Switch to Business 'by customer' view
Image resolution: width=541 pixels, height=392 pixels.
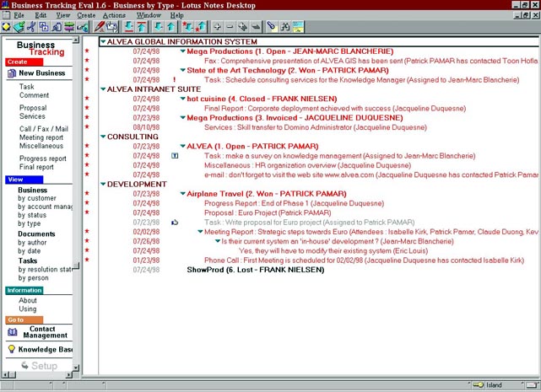click(37, 198)
